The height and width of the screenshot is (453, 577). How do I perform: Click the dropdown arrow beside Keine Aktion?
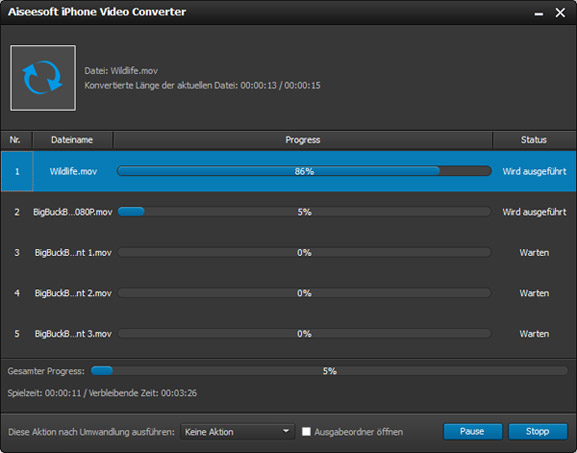tap(286, 431)
